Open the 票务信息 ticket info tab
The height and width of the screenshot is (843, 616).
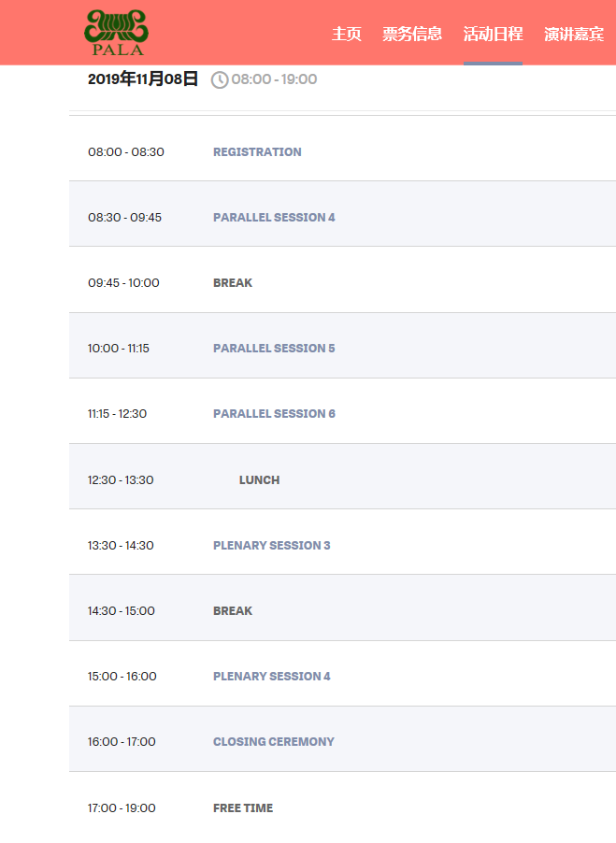coord(412,35)
